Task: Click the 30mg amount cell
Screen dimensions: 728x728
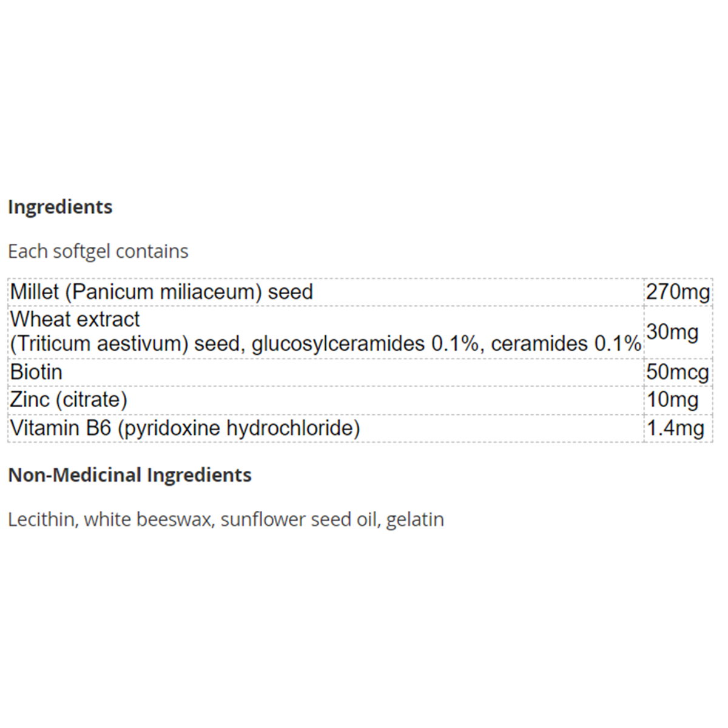Action: [672, 332]
